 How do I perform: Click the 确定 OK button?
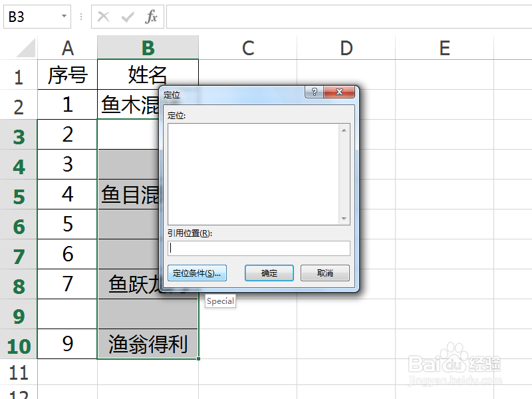coord(269,273)
